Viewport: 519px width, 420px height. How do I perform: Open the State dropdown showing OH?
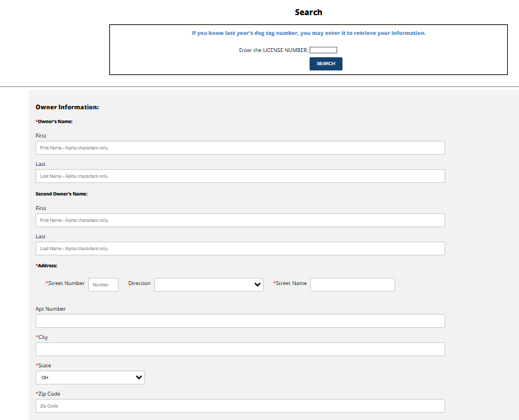tap(90, 378)
